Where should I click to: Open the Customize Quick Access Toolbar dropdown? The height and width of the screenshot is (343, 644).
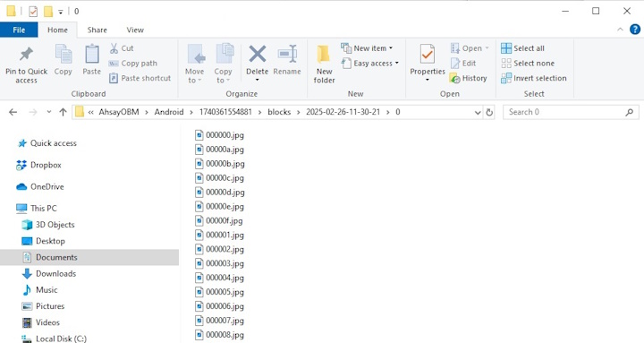[x=60, y=12]
